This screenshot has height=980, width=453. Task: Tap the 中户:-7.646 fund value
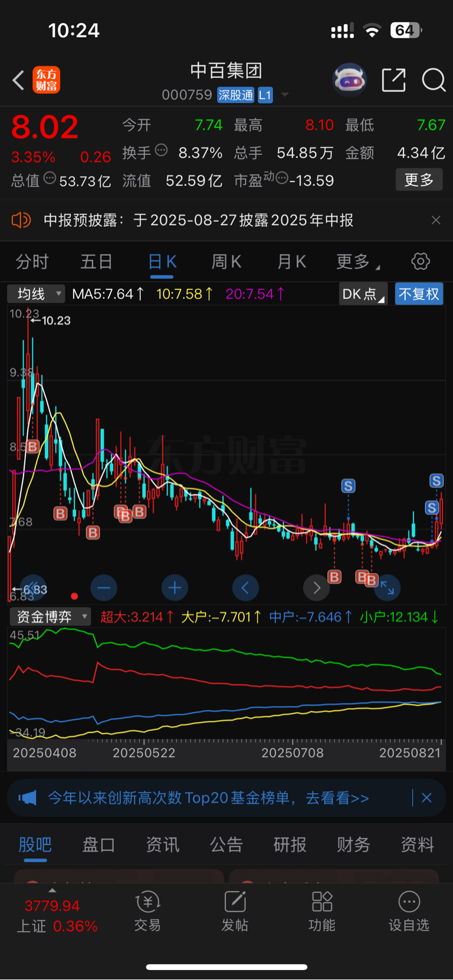coord(311,617)
